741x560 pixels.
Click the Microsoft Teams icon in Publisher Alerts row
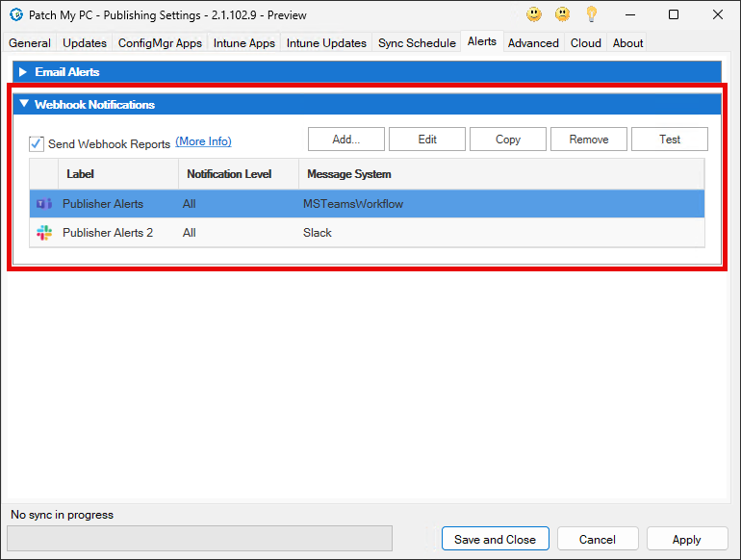[44, 204]
